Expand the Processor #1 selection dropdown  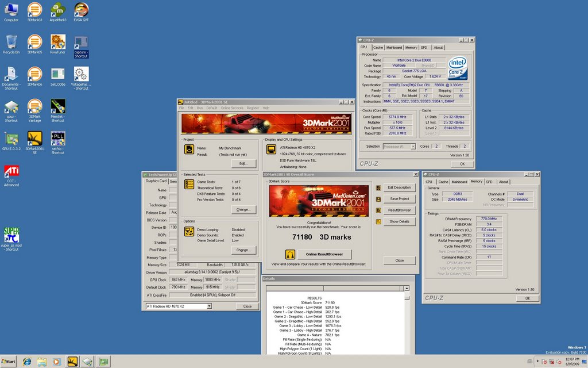[x=413, y=147]
